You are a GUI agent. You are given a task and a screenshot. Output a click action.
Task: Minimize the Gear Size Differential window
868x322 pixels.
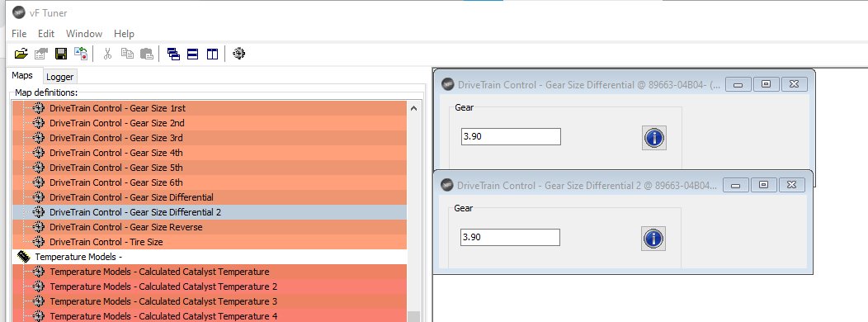click(738, 84)
